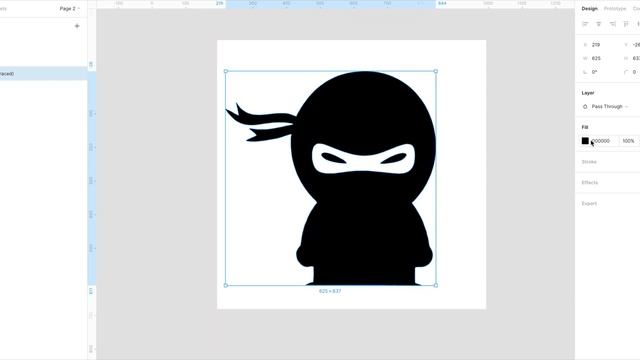This screenshot has height=360, width=640.
Task: Edit the fill opacity 100%
Action: [x=629, y=141]
